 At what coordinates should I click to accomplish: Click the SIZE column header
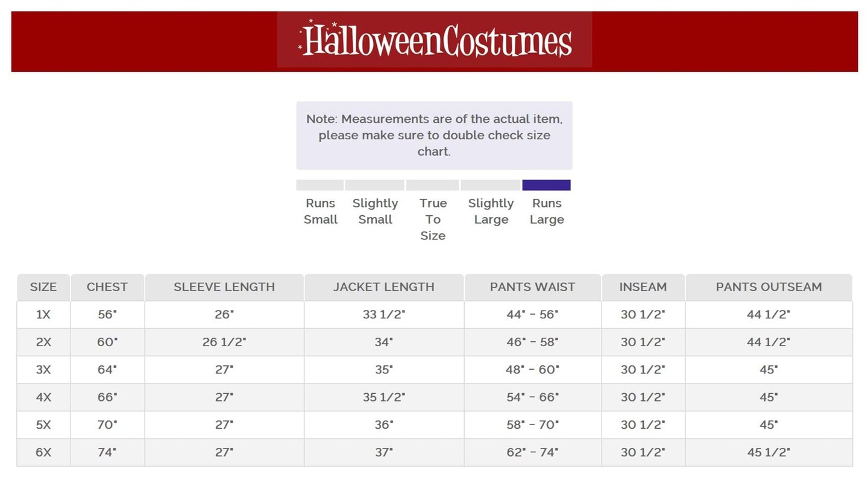click(43, 287)
